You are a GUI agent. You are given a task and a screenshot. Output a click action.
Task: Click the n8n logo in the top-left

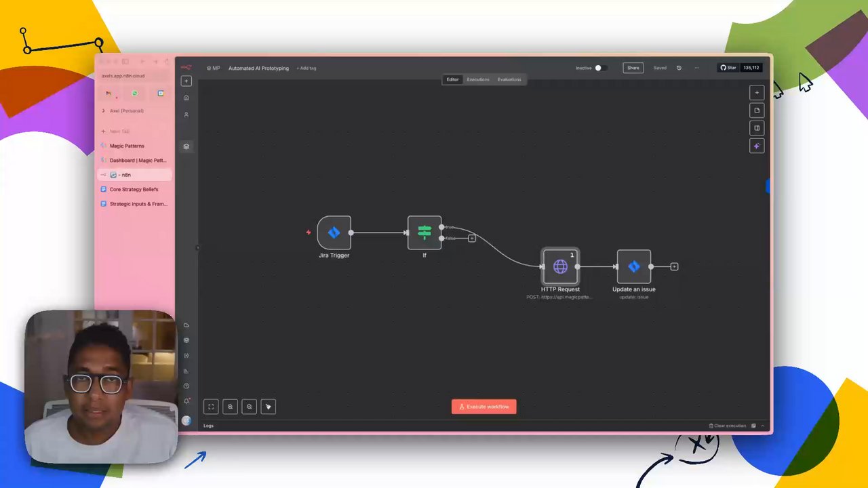[186, 67]
